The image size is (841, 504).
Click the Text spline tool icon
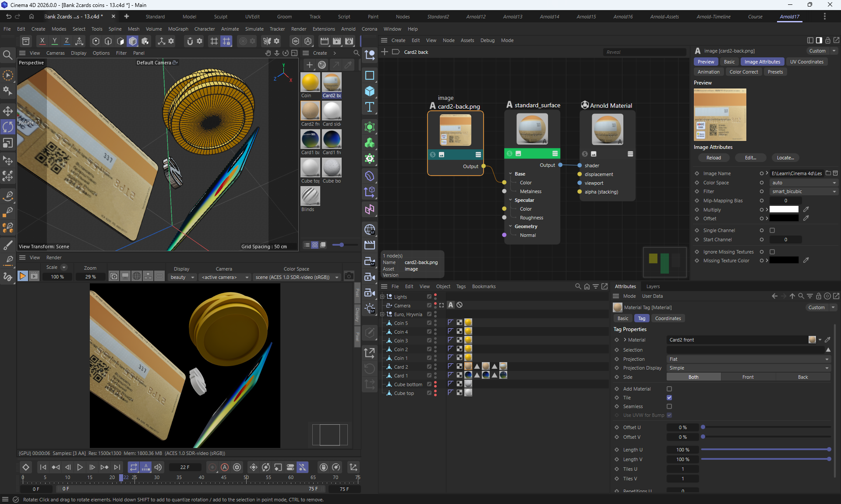coord(370,107)
